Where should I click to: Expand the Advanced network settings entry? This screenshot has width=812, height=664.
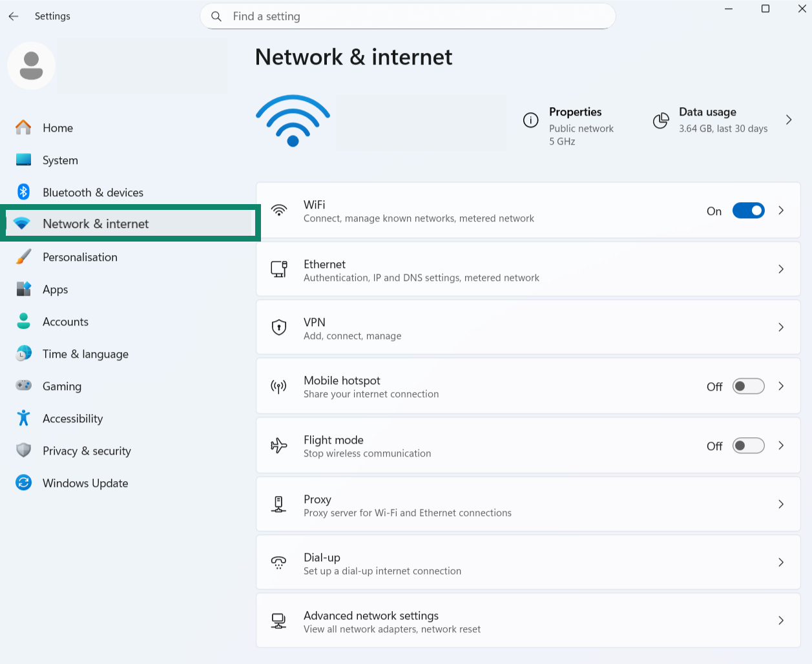click(x=780, y=620)
